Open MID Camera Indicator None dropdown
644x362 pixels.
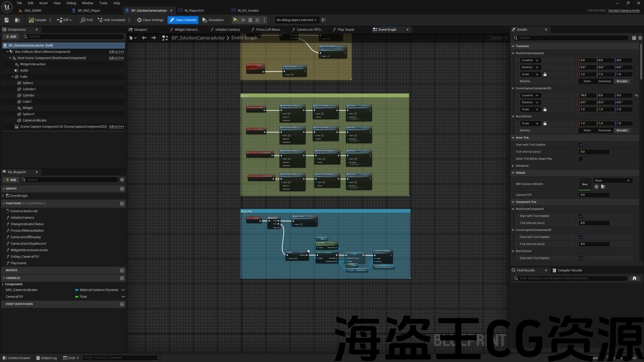coord(612,180)
